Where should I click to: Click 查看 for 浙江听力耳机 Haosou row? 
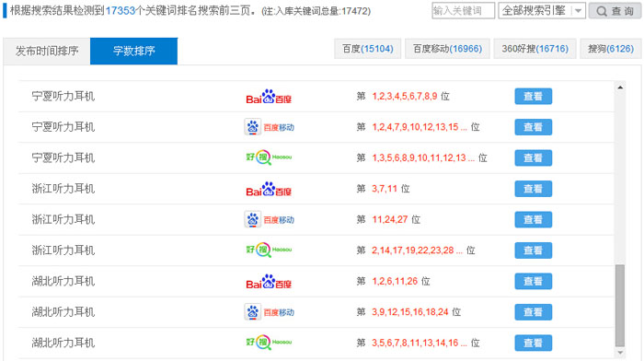click(x=533, y=250)
